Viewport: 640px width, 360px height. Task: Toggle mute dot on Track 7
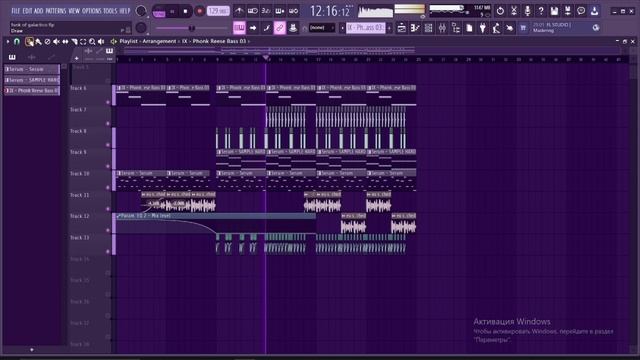pos(108,123)
